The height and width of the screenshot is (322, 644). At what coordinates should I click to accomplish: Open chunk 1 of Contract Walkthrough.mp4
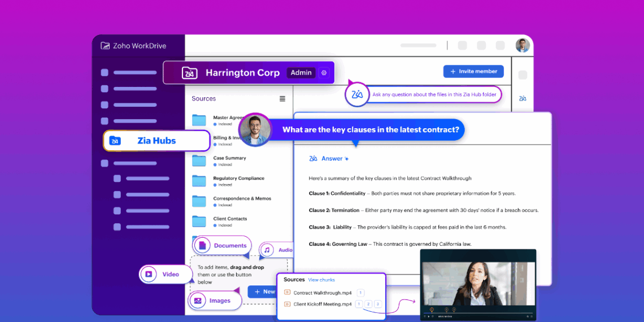[360, 293]
